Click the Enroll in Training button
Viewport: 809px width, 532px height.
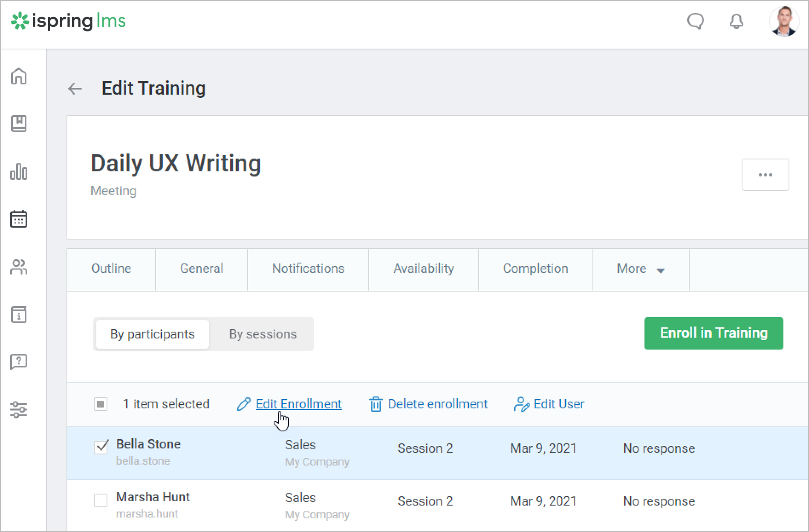pos(714,333)
